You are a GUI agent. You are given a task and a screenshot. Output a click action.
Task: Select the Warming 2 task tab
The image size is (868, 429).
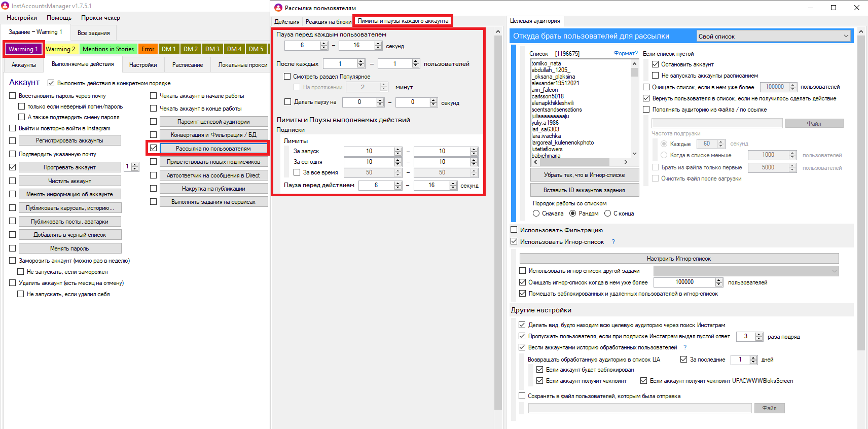[x=60, y=49]
